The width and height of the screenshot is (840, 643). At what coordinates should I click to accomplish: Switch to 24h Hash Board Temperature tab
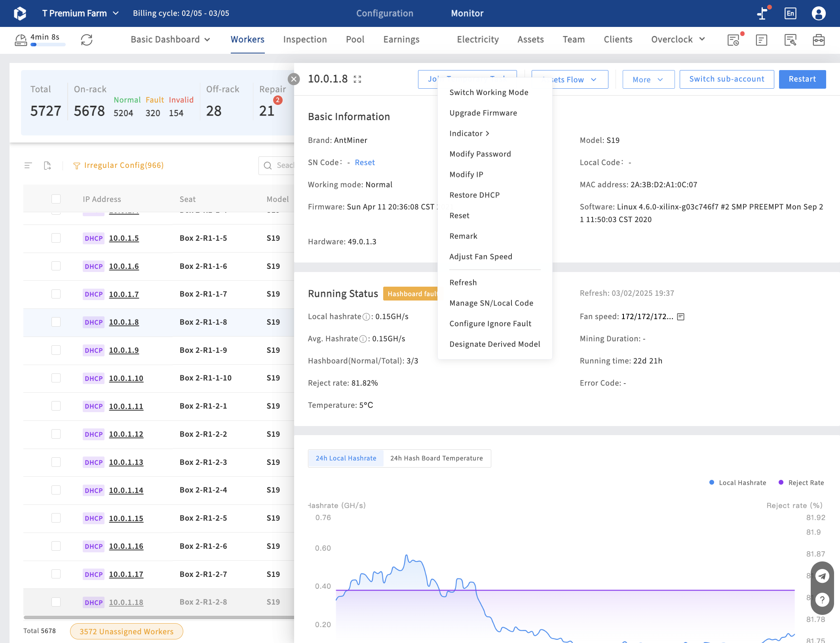click(436, 458)
